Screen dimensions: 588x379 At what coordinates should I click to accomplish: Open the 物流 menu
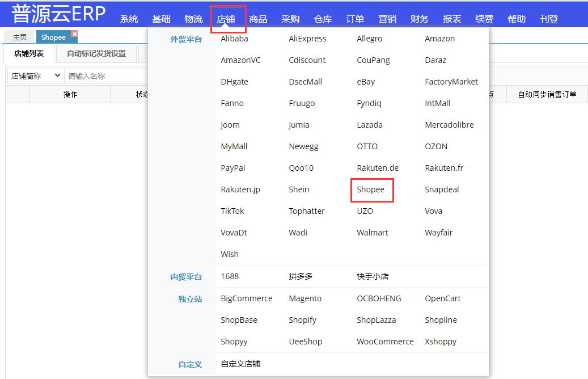click(193, 19)
